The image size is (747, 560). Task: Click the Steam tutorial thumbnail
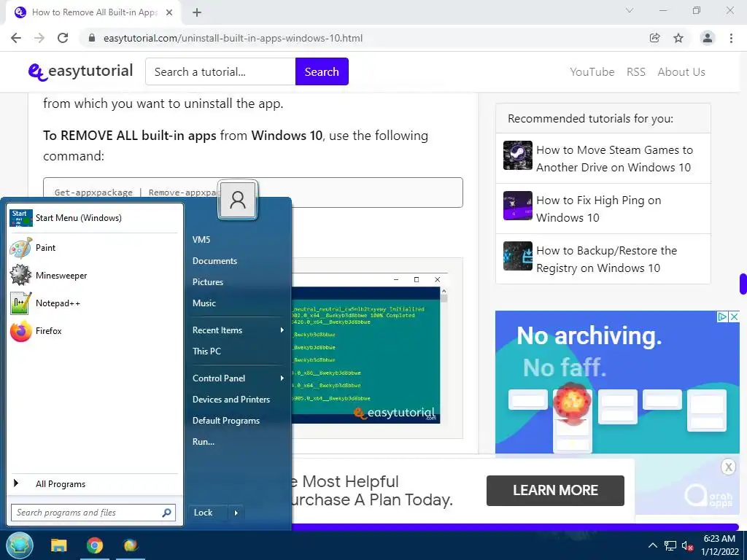click(x=517, y=155)
